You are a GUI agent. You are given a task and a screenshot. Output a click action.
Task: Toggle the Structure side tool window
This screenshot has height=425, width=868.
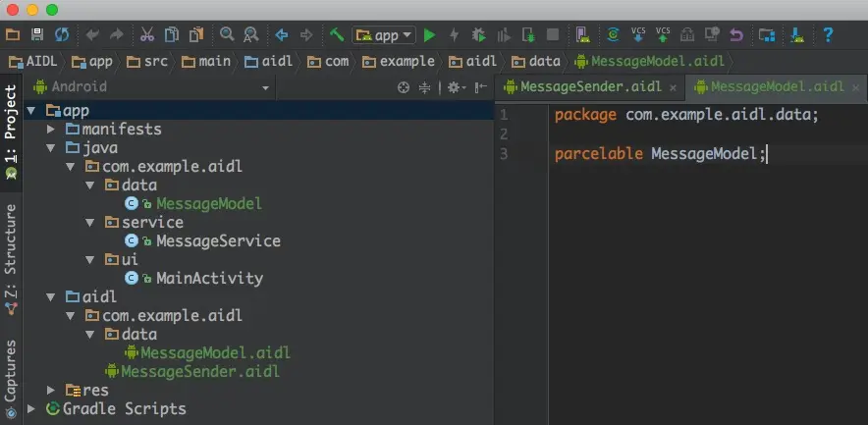[11, 259]
